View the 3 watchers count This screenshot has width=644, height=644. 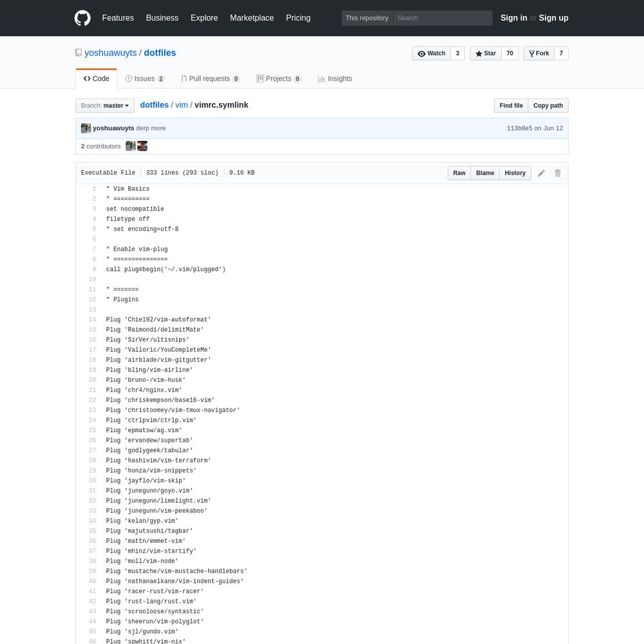(457, 53)
